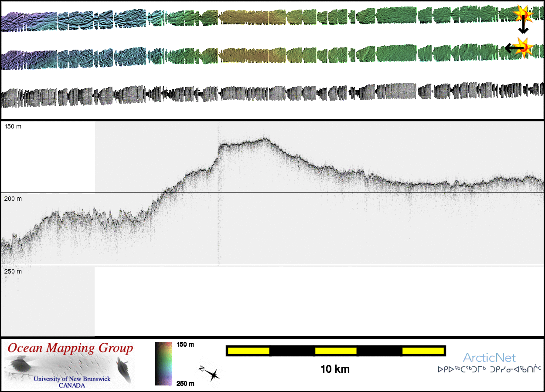Click the vertical noise spike in the depth profile
This screenshot has height=392, width=545.
coord(218,196)
